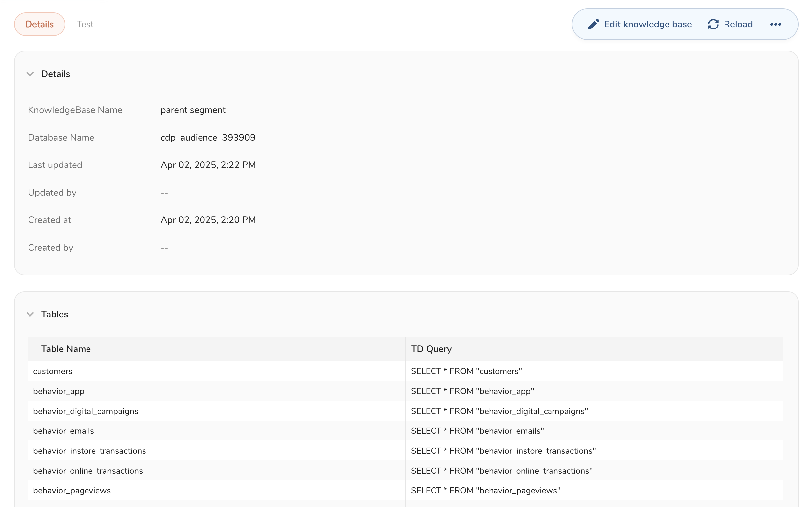Click the Reload circular arrows icon
Viewport: 812px width, 507px height.
(713, 24)
